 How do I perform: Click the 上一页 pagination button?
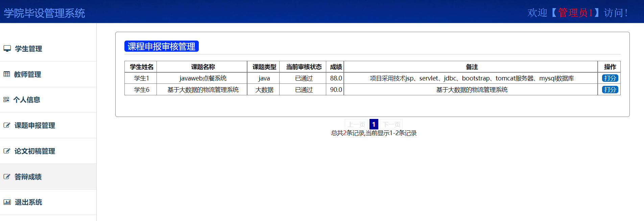[x=356, y=124]
